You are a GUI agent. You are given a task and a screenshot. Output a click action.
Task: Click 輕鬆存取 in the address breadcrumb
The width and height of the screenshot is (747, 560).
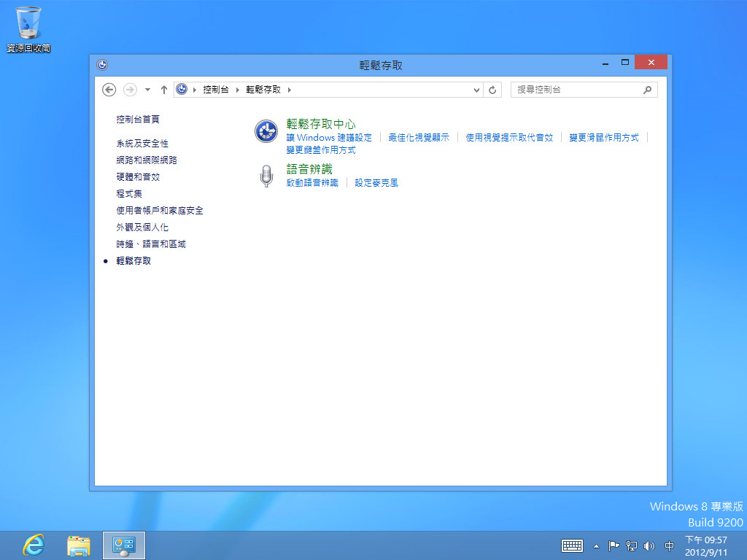(x=263, y=90)
